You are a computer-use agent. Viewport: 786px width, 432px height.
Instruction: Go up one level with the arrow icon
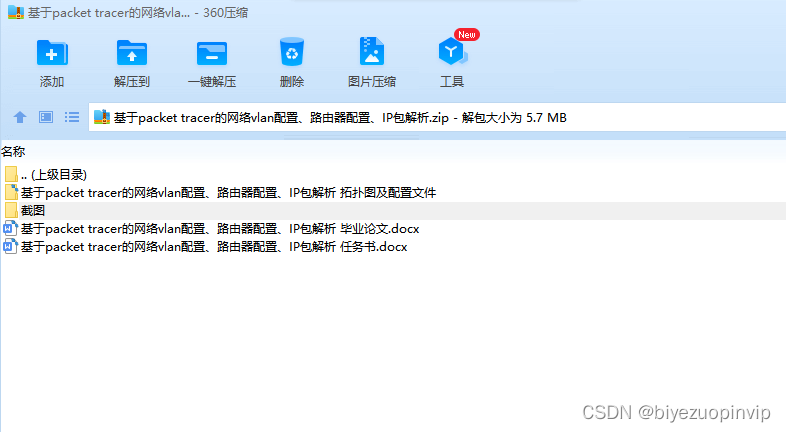(20, 117)
